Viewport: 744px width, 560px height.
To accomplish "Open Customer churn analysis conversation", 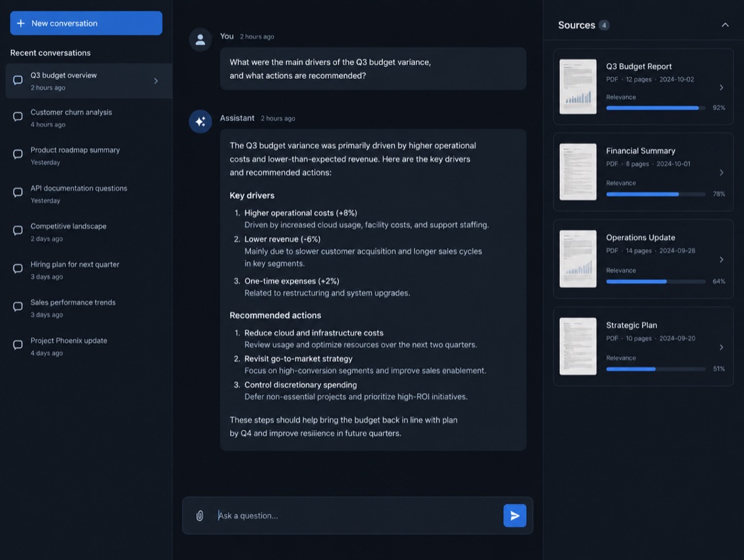I will pos(89,118).
